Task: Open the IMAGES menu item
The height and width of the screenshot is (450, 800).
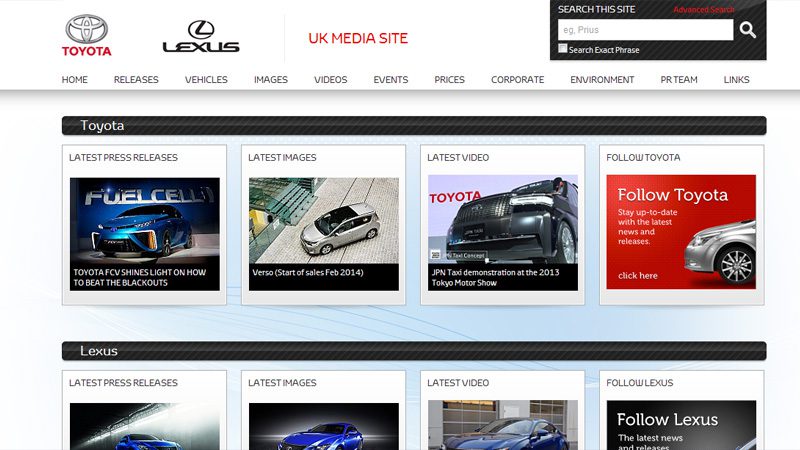Action: point(271,80)
